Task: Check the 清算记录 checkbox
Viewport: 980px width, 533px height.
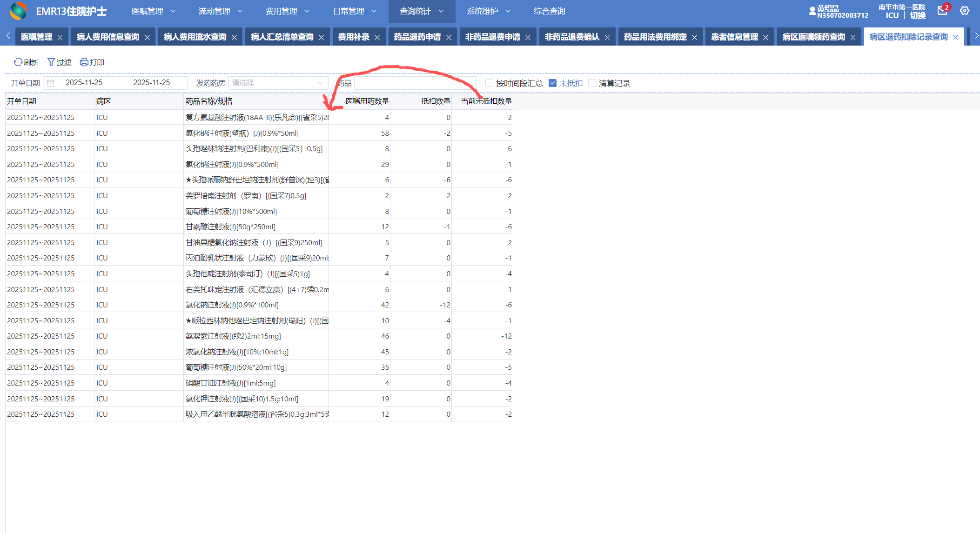Action: [x=592, y=83]
